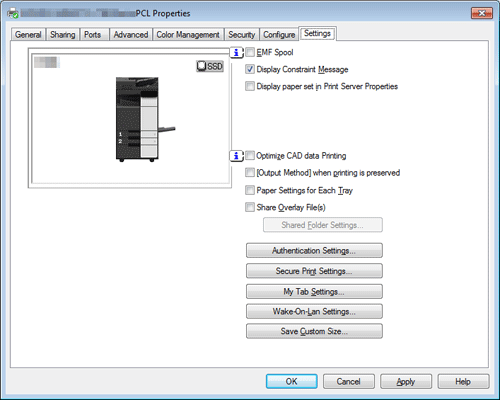Click the Secure Print Settings button

(314, 271)
